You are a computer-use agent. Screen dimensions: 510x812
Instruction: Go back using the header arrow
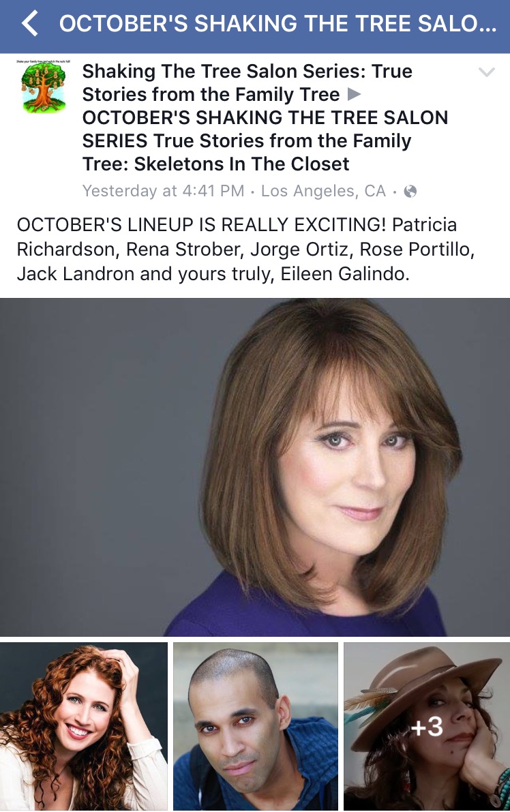point(29,25)
